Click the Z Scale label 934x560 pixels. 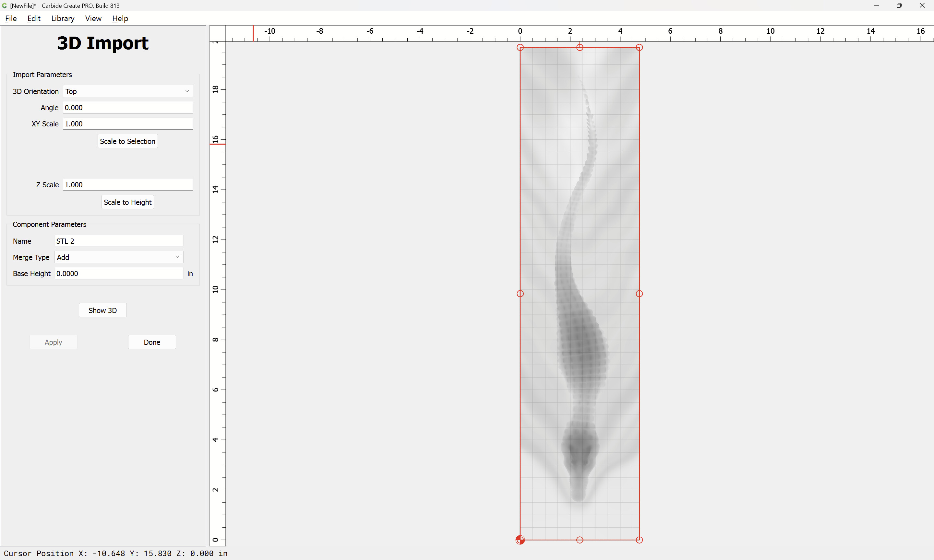48,185
